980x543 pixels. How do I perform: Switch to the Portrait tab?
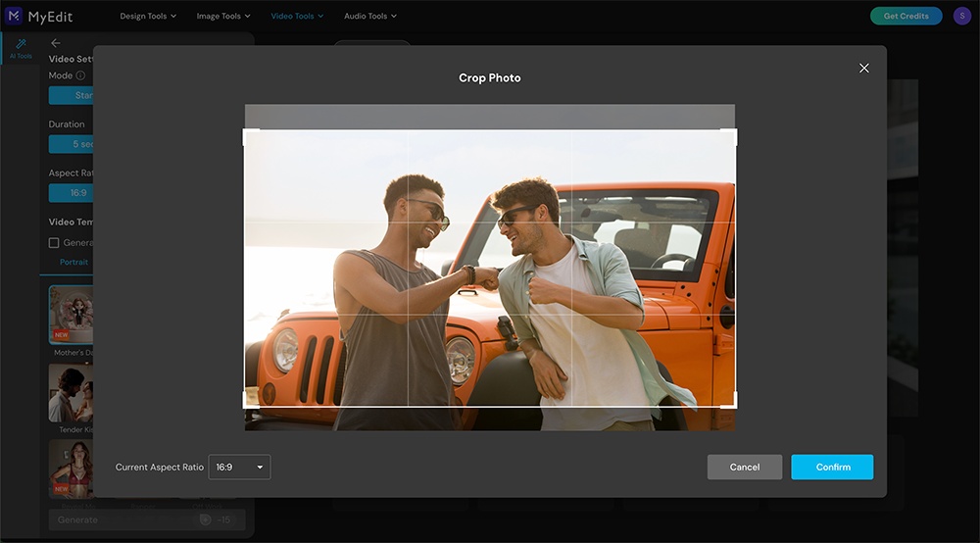[x=73, y=262]
